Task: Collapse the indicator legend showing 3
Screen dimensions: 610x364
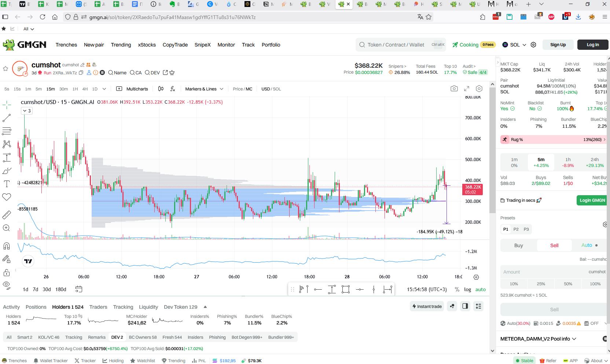Action: (27, 111)
